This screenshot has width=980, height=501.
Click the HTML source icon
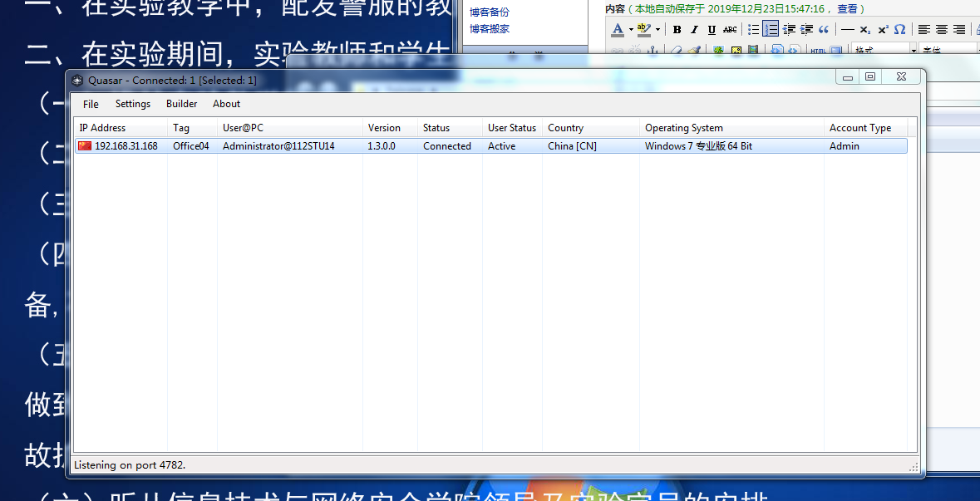(818, 50)
